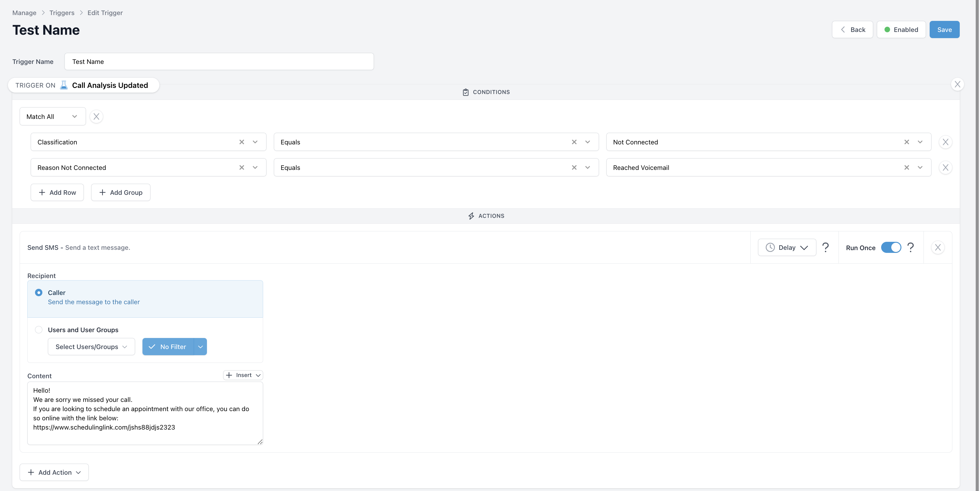Select Users and User Groups radio
The image size is (980, 491).
point(39,330)
